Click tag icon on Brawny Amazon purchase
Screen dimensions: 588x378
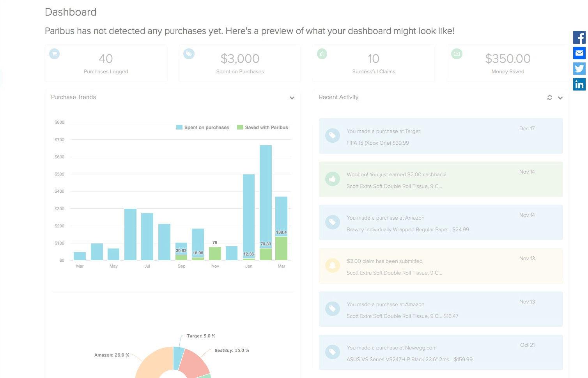pos(333,222)
